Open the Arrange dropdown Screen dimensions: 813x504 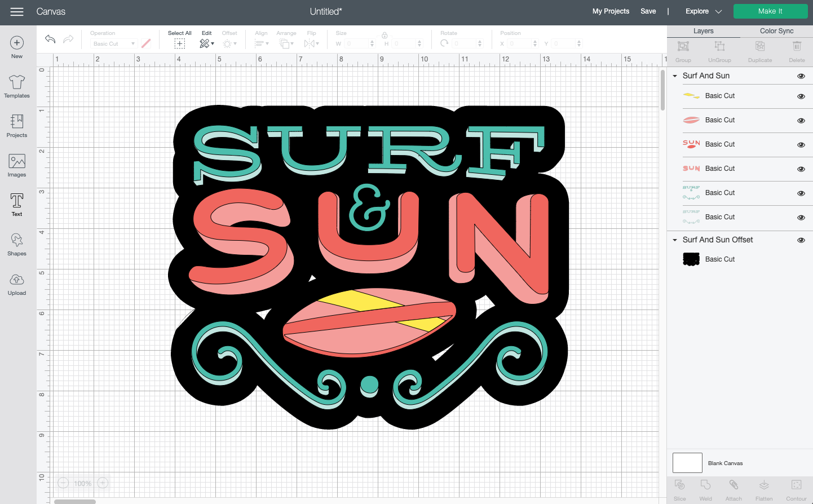pyautogui.click(x=286, y=43)
